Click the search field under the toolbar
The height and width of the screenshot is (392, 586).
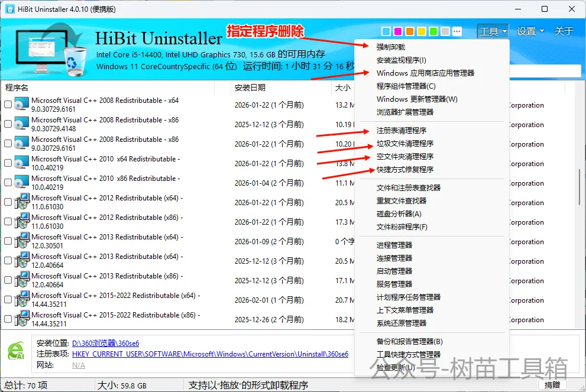[545, 71]
